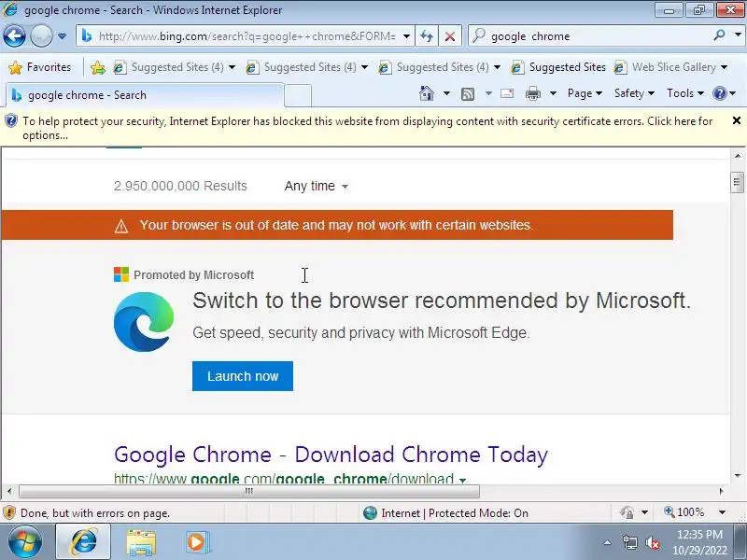Click Internet Protected Mode: On status
Screen dimensions: 747x560
point(446,512)
